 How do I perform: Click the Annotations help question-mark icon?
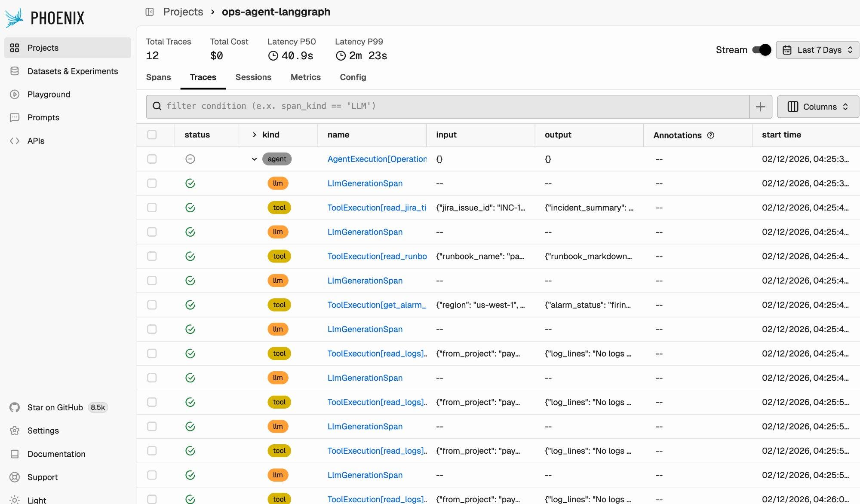(711, 135)
